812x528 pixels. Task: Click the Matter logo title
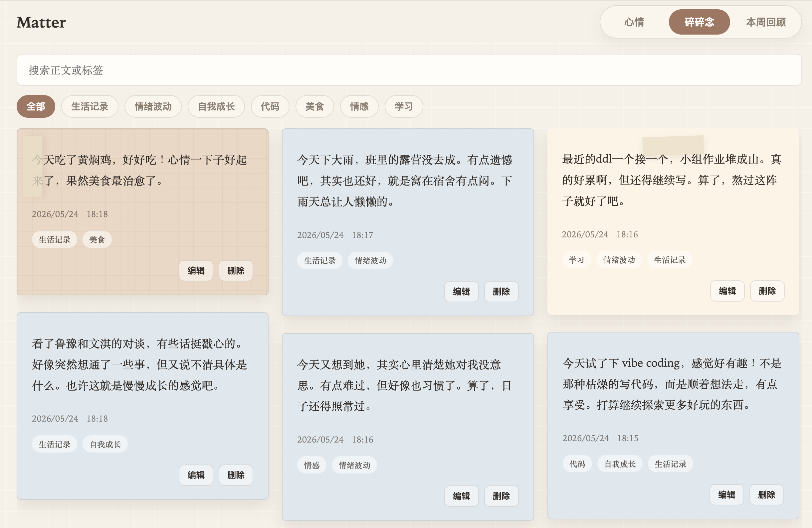click(x=41, y=23)
